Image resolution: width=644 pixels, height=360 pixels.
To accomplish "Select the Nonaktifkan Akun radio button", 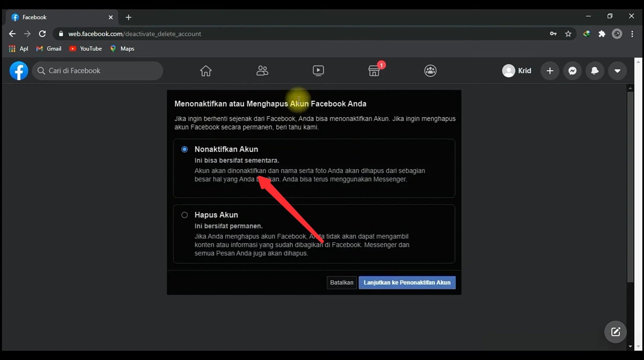I will click(184, 149).
